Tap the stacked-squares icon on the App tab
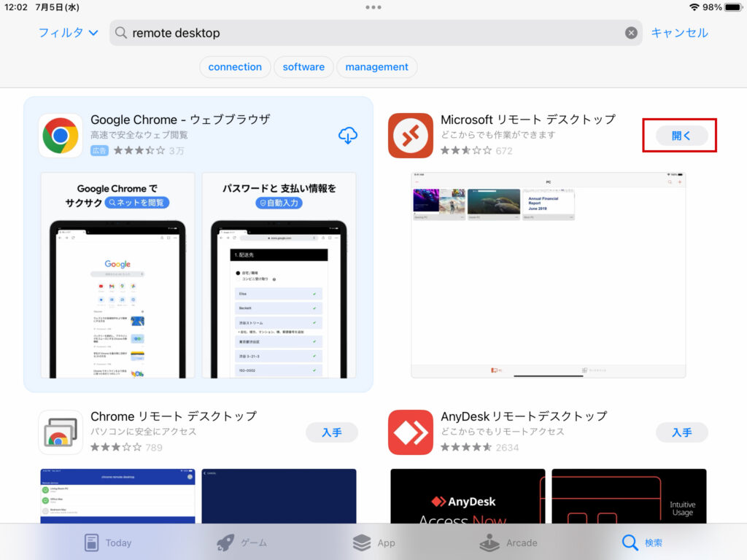Viewport: 747px width, 560px height. coord(363,542)
